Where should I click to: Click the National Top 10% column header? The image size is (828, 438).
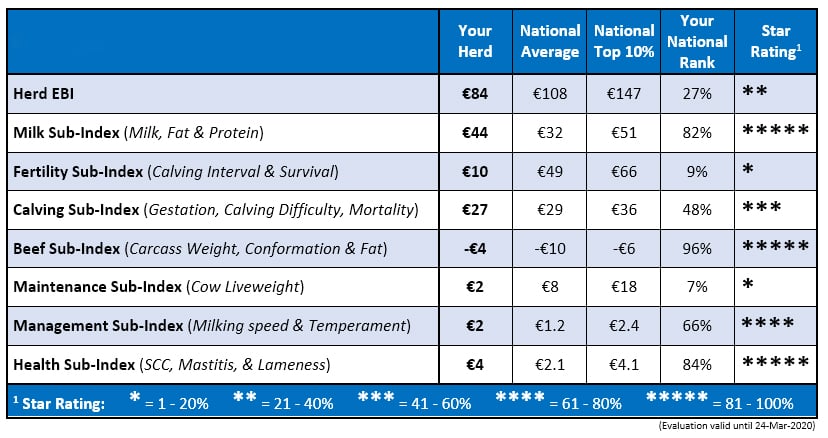[x=622, y=41]
